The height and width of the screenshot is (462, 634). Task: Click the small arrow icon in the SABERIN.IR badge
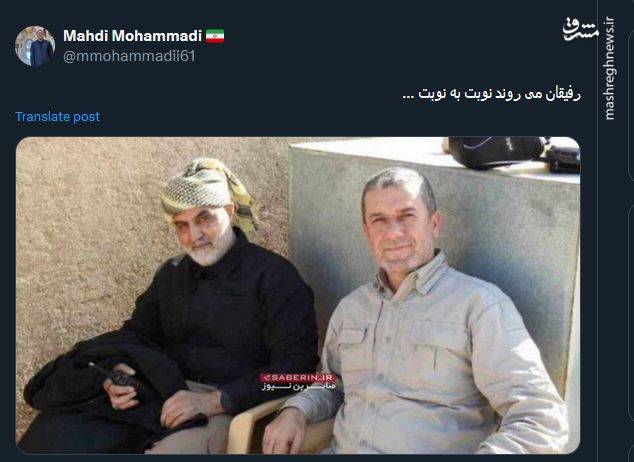266,378
